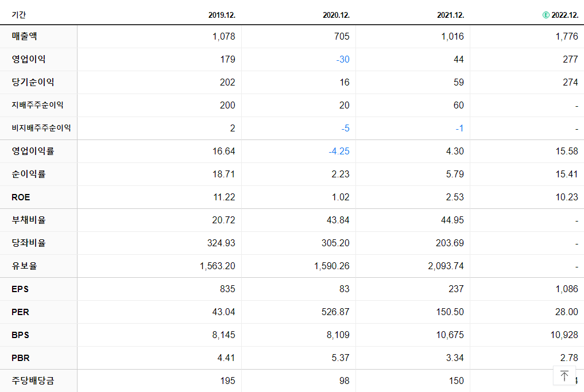Click the green E estimate icon
Screen dimensions: 584x392
(x=546, y=15)
